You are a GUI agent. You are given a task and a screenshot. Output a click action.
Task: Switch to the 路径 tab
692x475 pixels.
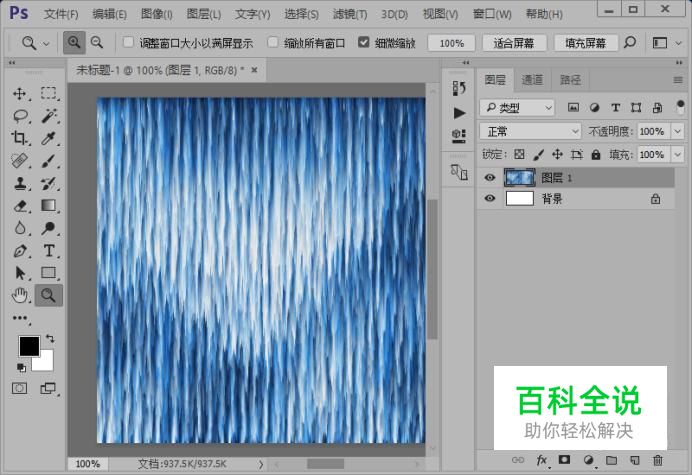[x=570, y=80]
